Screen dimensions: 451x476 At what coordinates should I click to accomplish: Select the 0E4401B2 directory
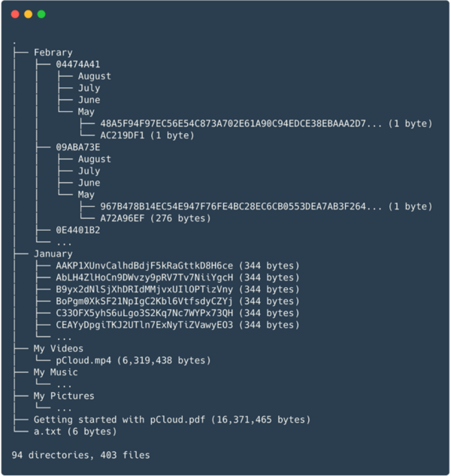point(77,230)
